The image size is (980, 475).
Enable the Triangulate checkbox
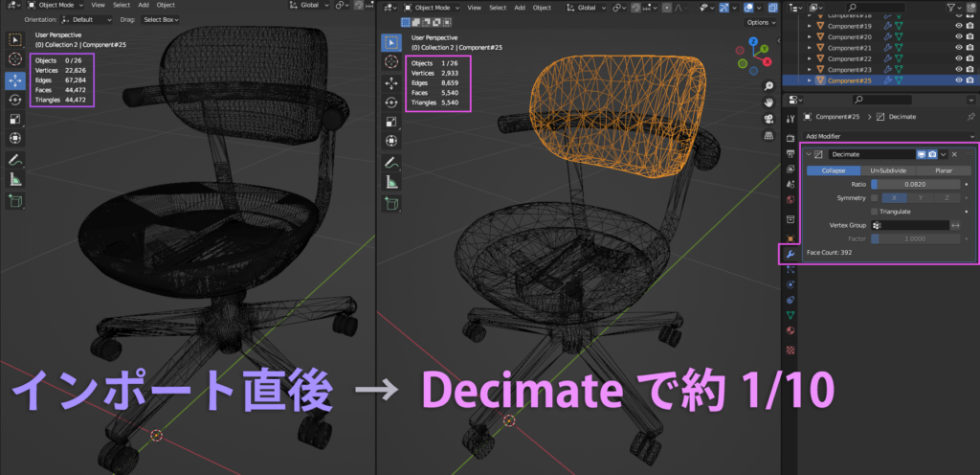pos(875,211)
